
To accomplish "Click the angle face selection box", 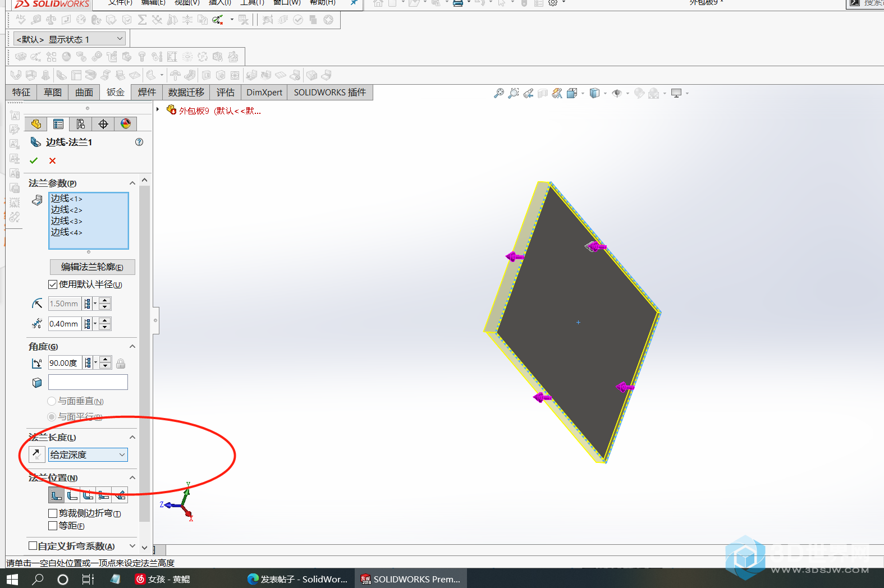I will point(88,382).
